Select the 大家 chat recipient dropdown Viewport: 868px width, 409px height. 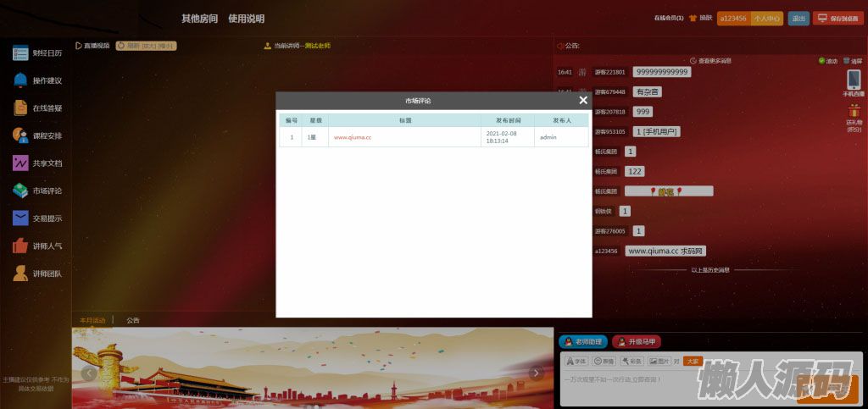tap(693, 361)
